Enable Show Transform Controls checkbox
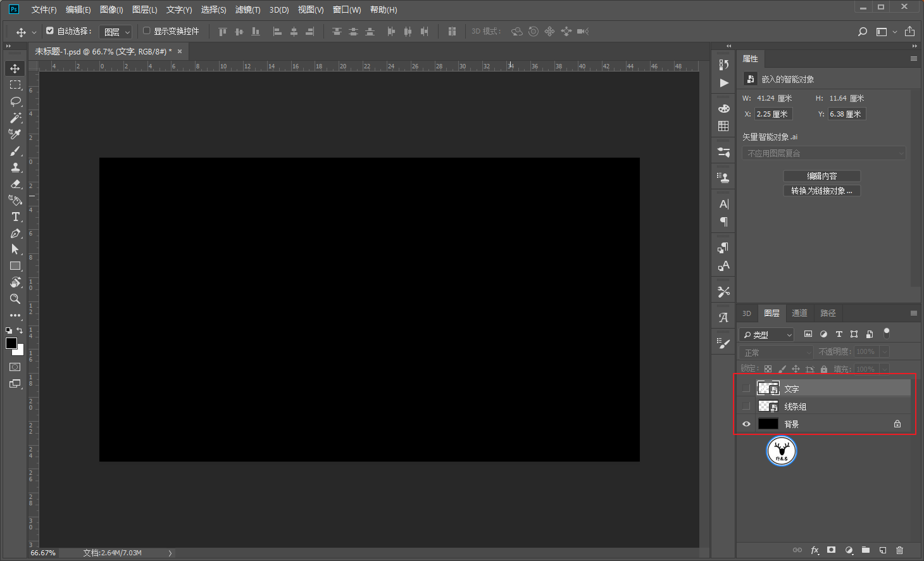 point(147,30)
